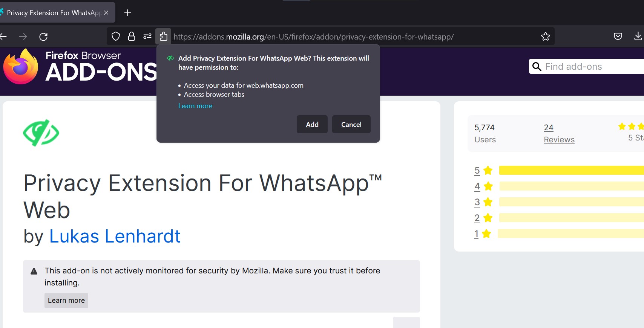Open Learn more link in permission dialog
This screenshot has width=644, height=328.
click(x=195, y=106)
